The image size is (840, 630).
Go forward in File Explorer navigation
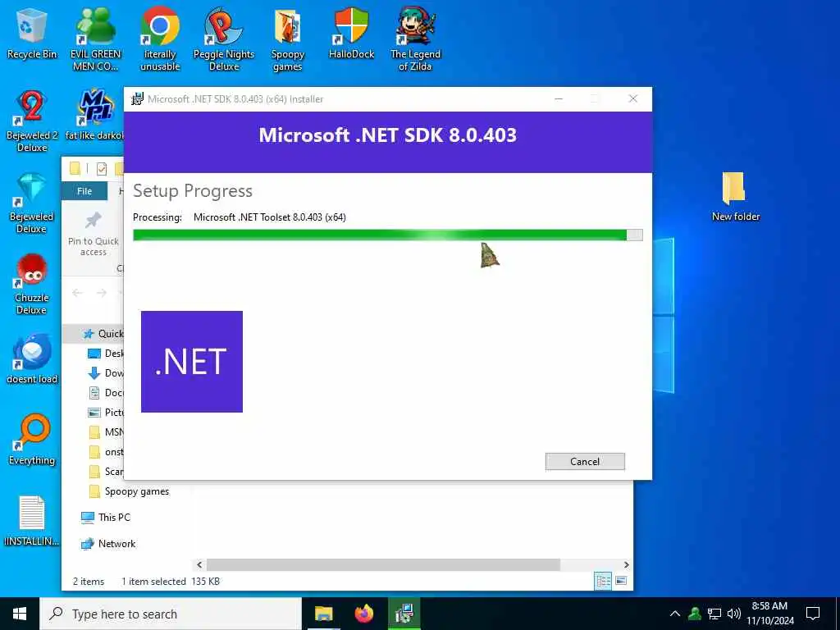coord(101,293)
